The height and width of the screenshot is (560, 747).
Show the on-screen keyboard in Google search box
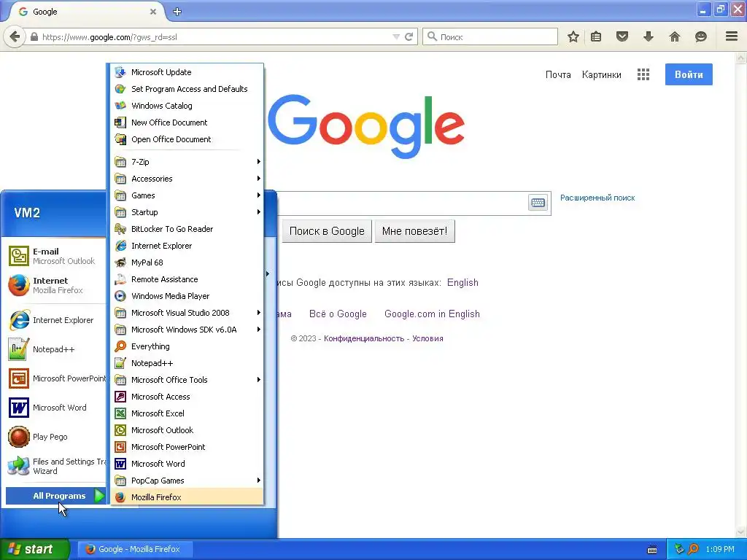tap(538, 203)
